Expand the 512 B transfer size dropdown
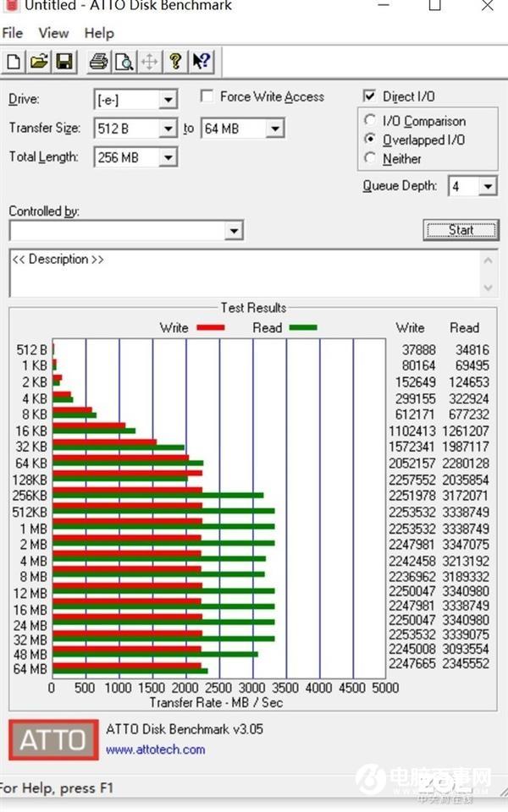This screenshot has width=508, height=812. [168, 128]
